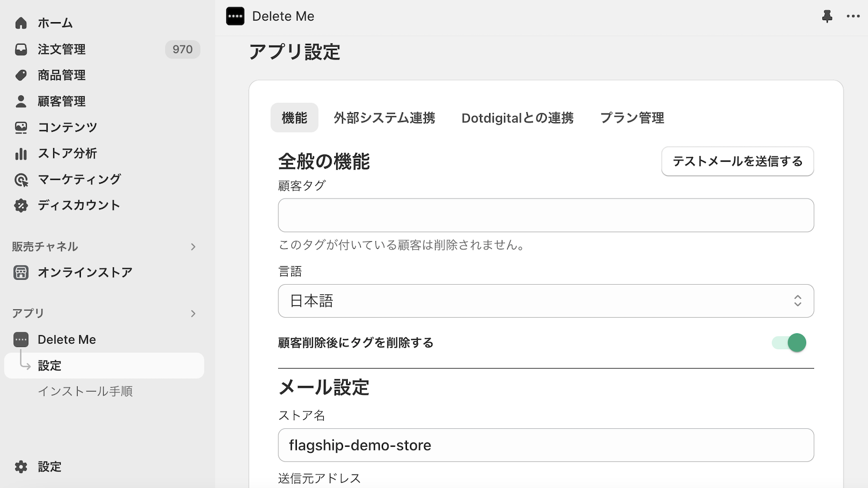Click the settings gear icon at bottom
This screenshot has width=868, height=488.
point(21,467)
